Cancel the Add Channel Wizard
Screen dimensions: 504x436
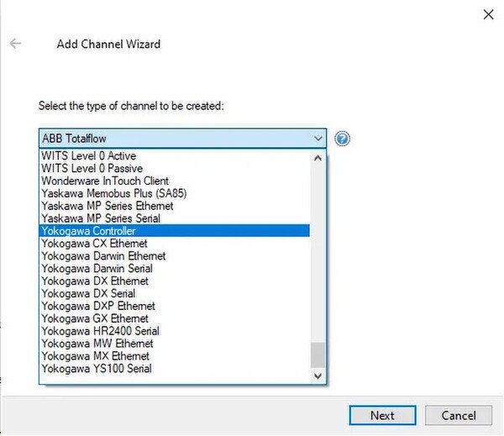click(x=459, y=415)
